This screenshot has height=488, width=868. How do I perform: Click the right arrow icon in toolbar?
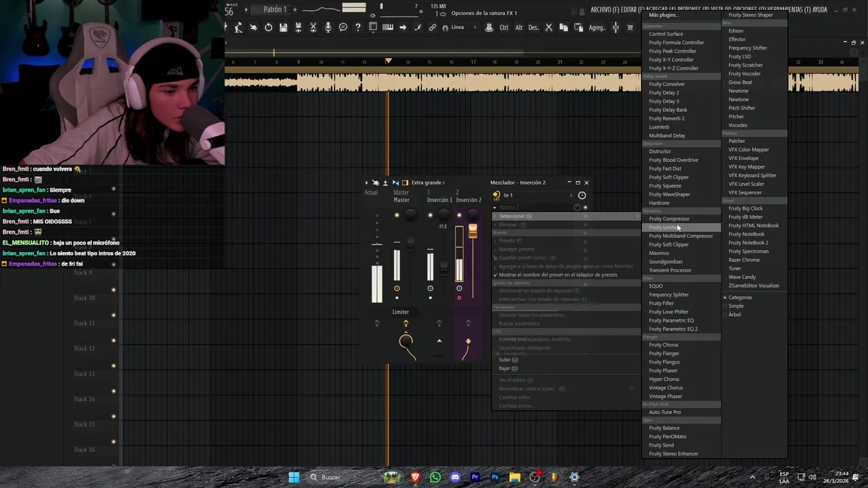pyautogui.click(x=403, y=27)
